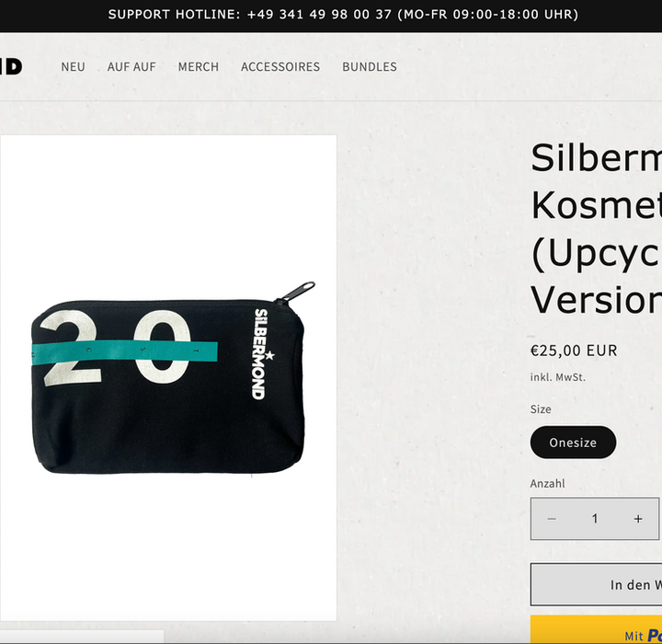
Task: Go to the AUF AUF category
Action: click(131, 67)
